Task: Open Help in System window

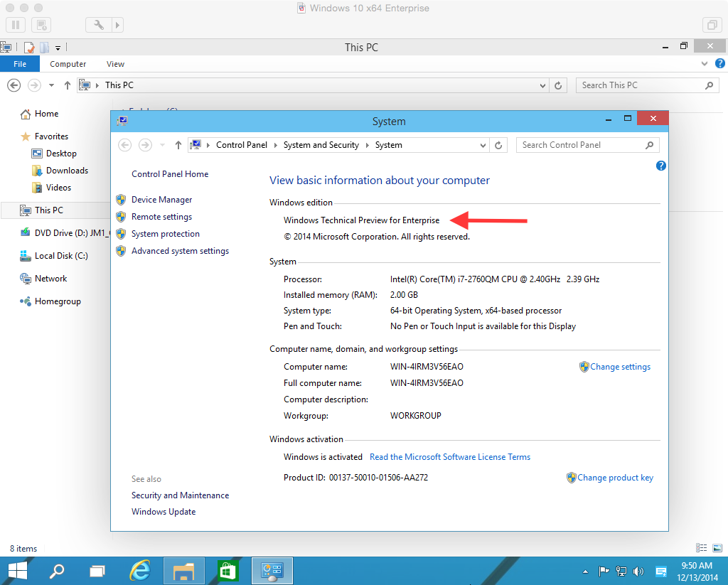Action: [x=660, y=166]
